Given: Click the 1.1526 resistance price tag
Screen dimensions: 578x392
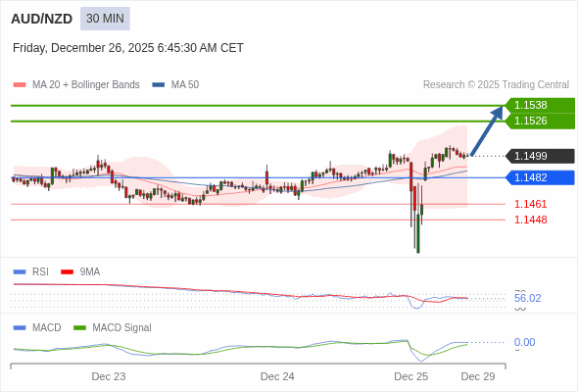Looking at the screenshot, I should coord(540,121).
